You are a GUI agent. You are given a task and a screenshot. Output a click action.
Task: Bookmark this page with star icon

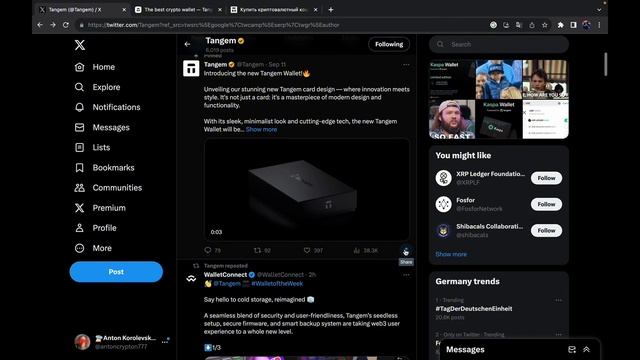click(544, 25)
